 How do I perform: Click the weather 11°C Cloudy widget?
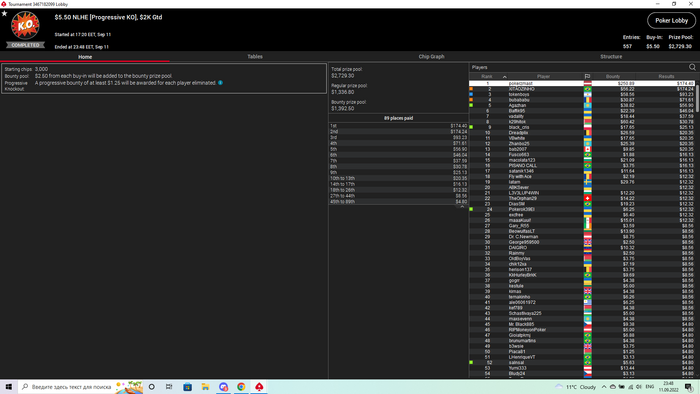coord(575,387)
